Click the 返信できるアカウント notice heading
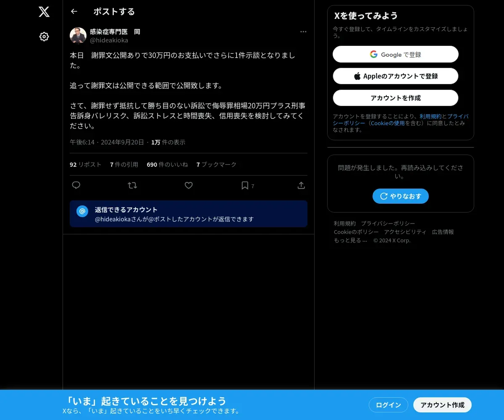 click(x=126, y=210)
